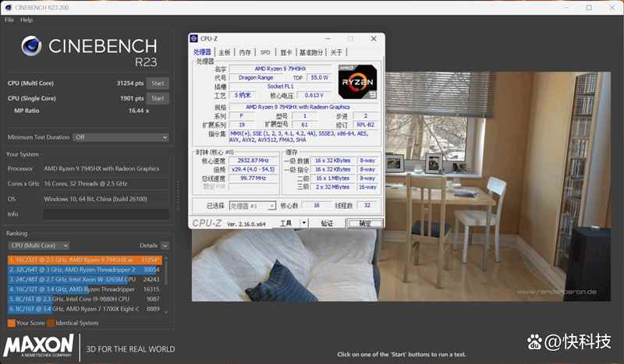Select ranking row Intel Core i9-9880H
The width and height of the screenshot is (624, 364).
tap(85, 299)
